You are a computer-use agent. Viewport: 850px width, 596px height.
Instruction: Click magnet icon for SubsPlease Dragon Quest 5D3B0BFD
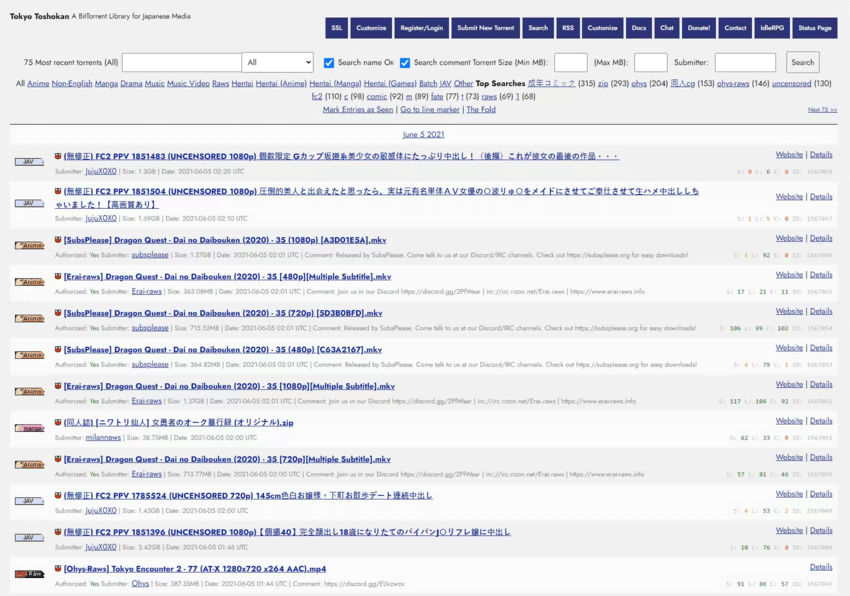pos(58,313)
